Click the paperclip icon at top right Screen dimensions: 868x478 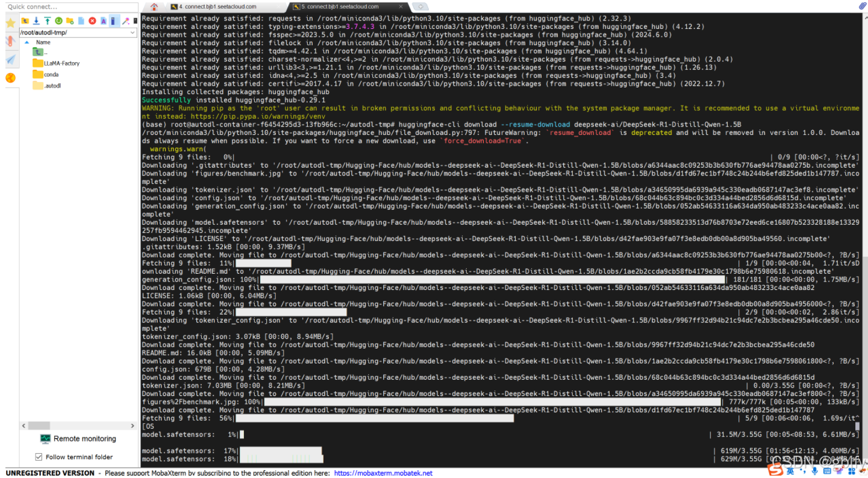pyautogui.click(x=862, y=5)
